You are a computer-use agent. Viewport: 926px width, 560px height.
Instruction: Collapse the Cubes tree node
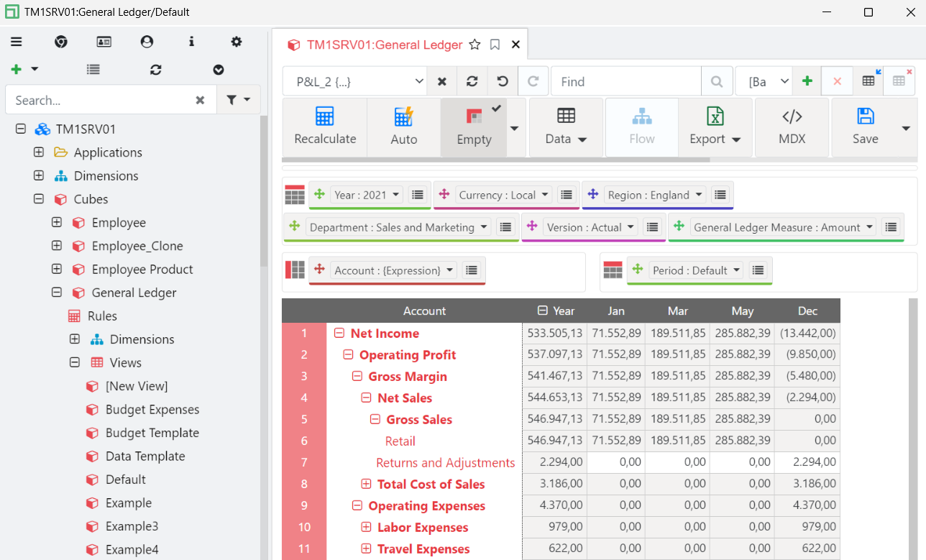(x=39, y=199)
